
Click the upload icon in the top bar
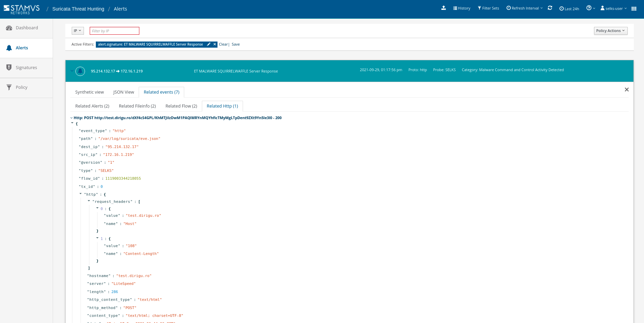pyautogui.click(x=443, y=7)
